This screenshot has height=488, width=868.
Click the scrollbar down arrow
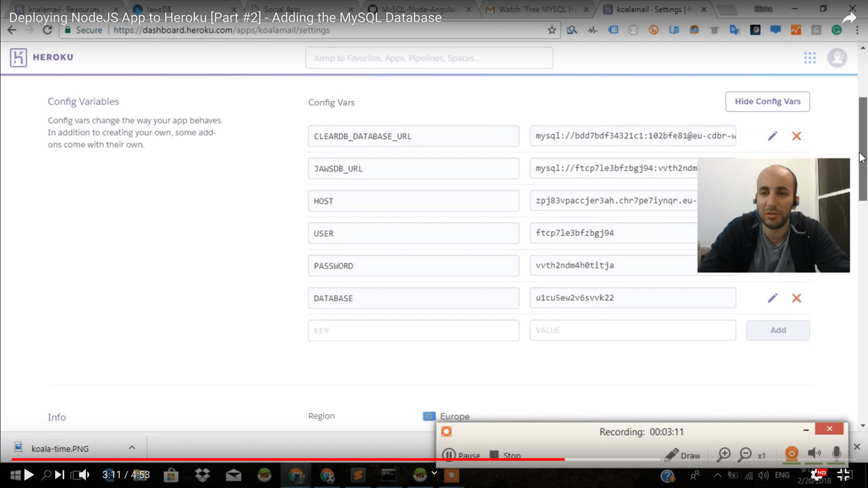(863, 426)
